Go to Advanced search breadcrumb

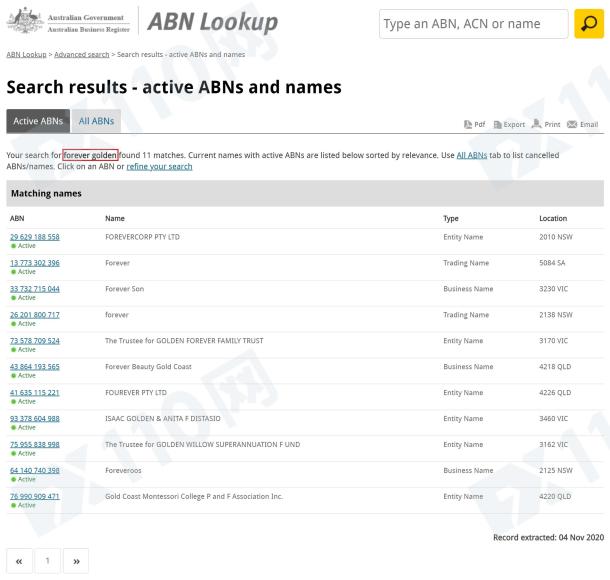click(x=82, y=54)
